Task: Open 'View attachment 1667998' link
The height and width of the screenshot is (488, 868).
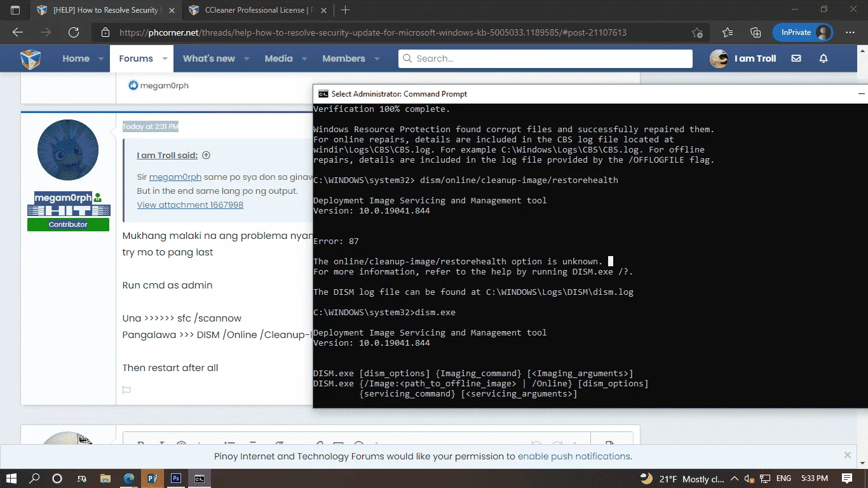Action: (190, 205)
